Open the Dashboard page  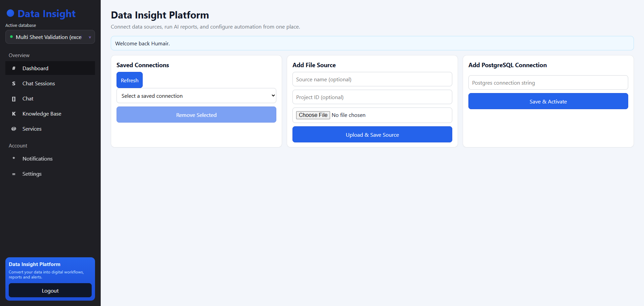pyautogui.click(x=50, y=68)
